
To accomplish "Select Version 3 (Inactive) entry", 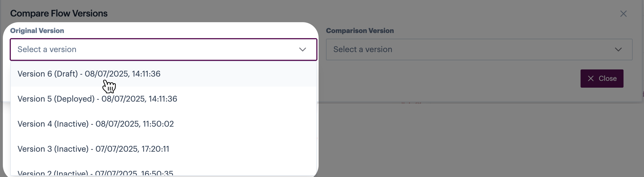I will coord(93,149).
